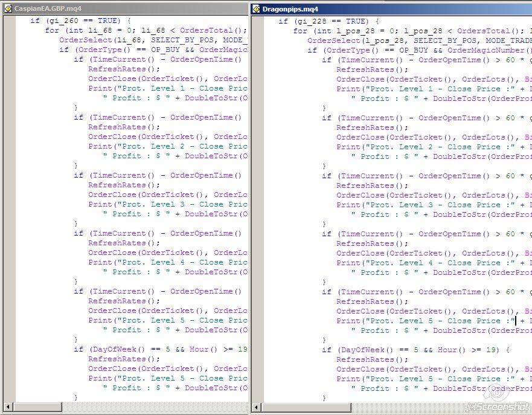Image resolution: width=532 pixels, height=415 pixels.
Task: Click 'OrderMagicNumber' in Dragonpips window
Action: pyautogui.click(x=486, y=51)
